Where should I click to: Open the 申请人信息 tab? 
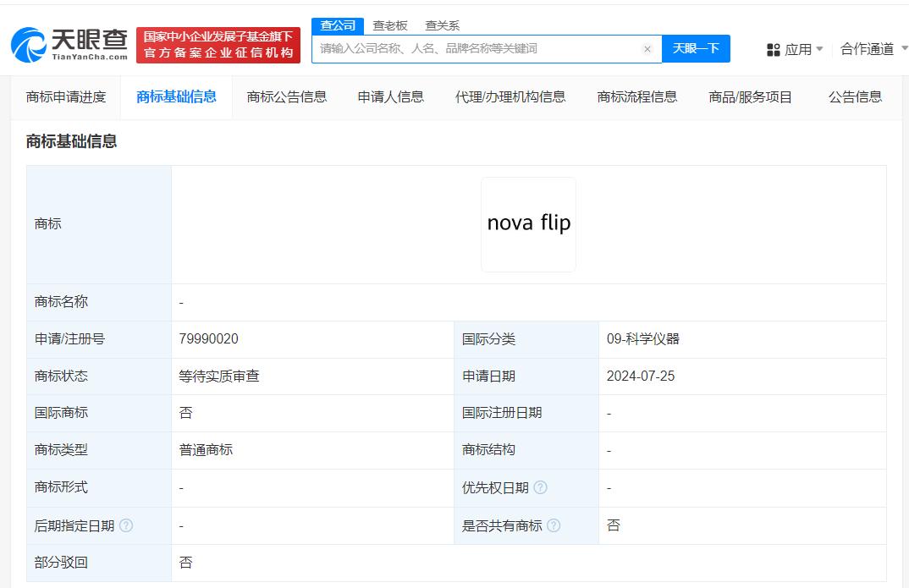(x=390, y=96)
